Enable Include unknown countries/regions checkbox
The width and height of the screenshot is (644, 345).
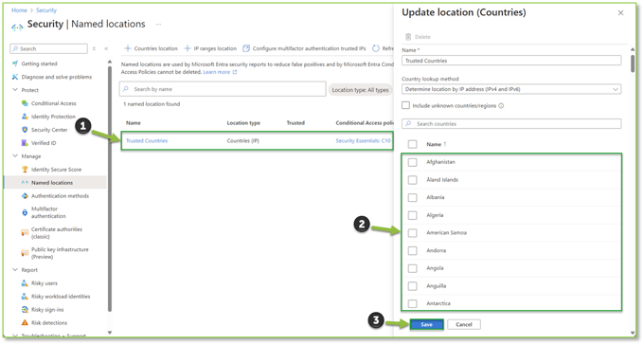405,105
